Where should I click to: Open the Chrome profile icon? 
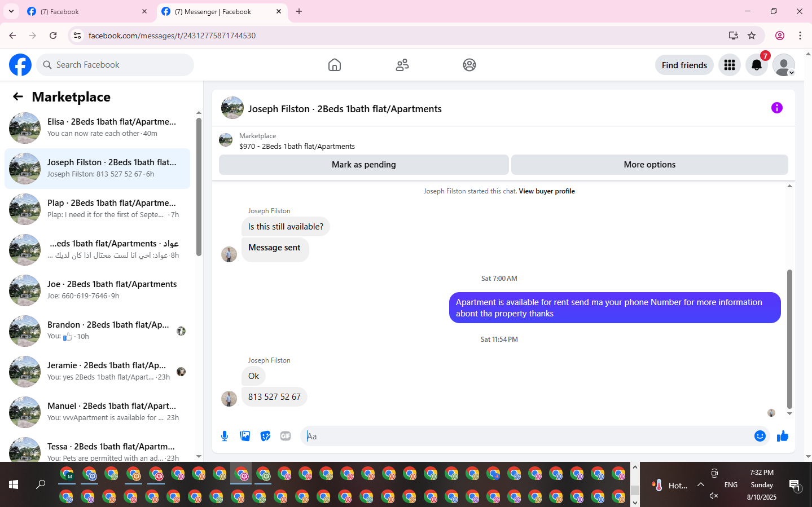780,36
